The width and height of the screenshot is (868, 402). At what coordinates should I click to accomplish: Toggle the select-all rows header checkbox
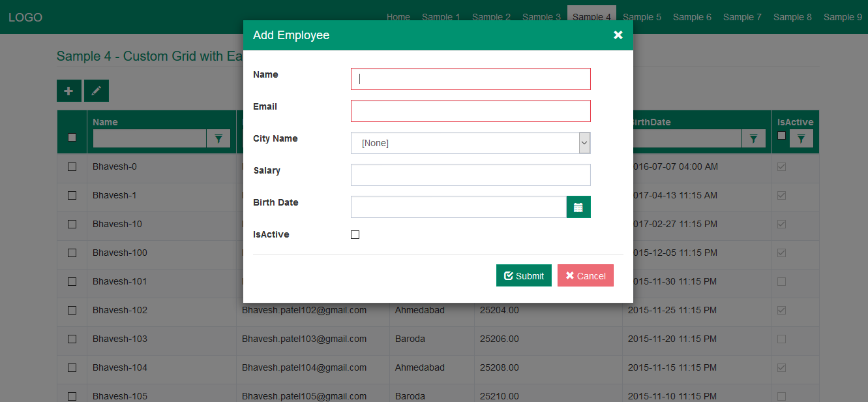[72, 137]
